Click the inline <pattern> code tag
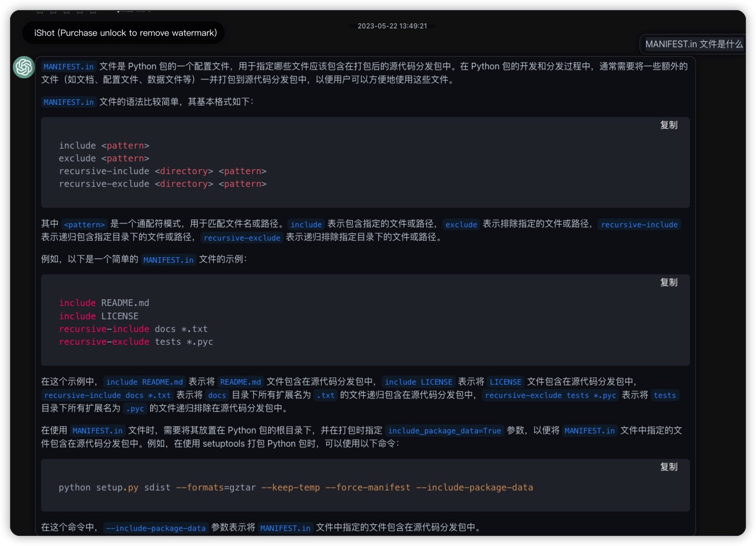Viewport: 756px width, 546px height. pos(84,224)
